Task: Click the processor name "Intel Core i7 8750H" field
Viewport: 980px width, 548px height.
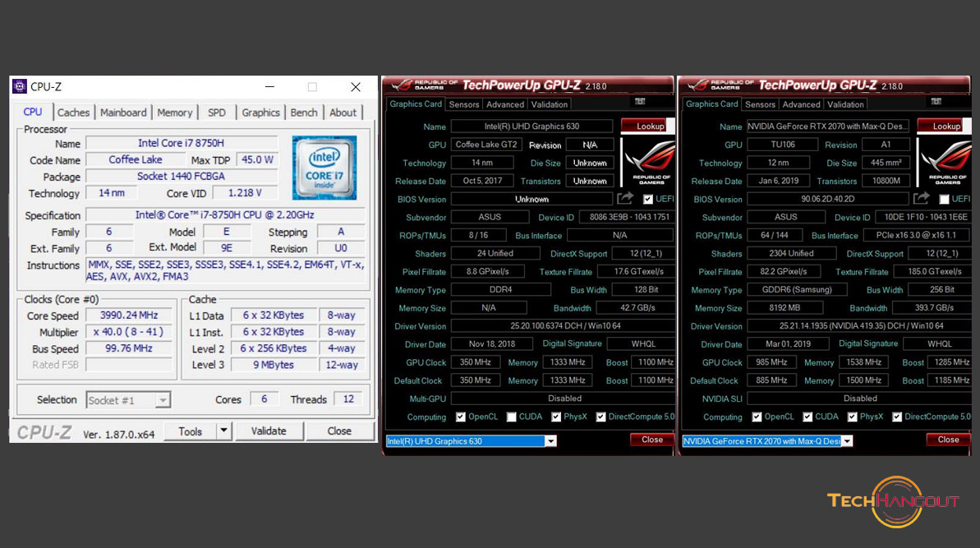Action: [182, 143]
